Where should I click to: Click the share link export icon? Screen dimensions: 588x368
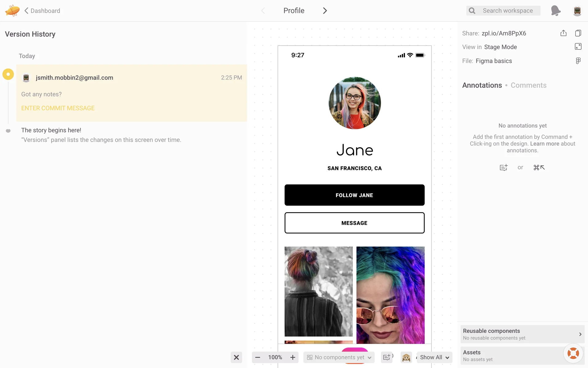[x=563, y=33]
